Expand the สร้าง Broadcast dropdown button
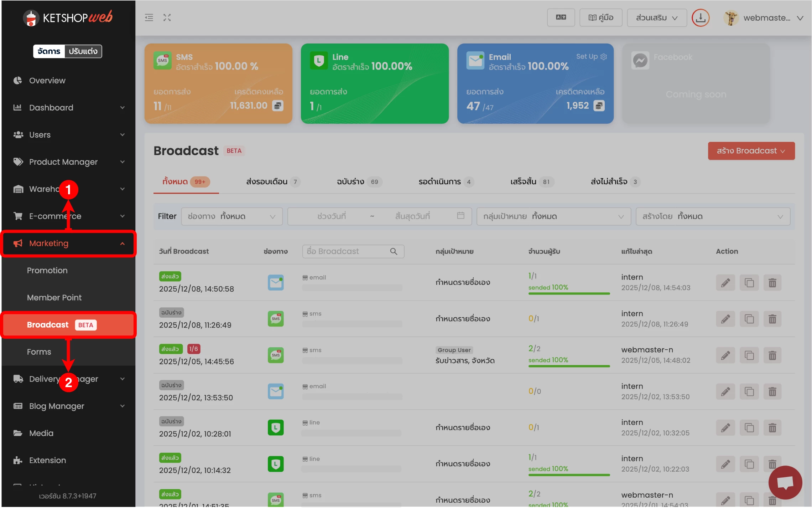812x508 pixels. pyautogui.click(x=751, y=151)
